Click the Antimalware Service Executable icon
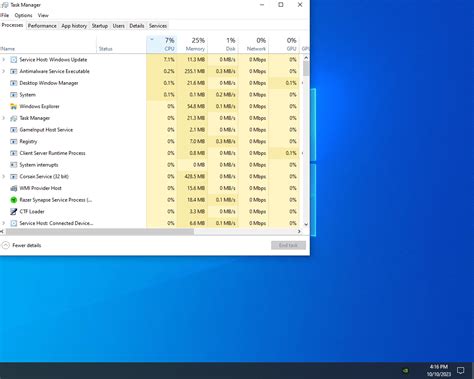 tap(14, 71)
